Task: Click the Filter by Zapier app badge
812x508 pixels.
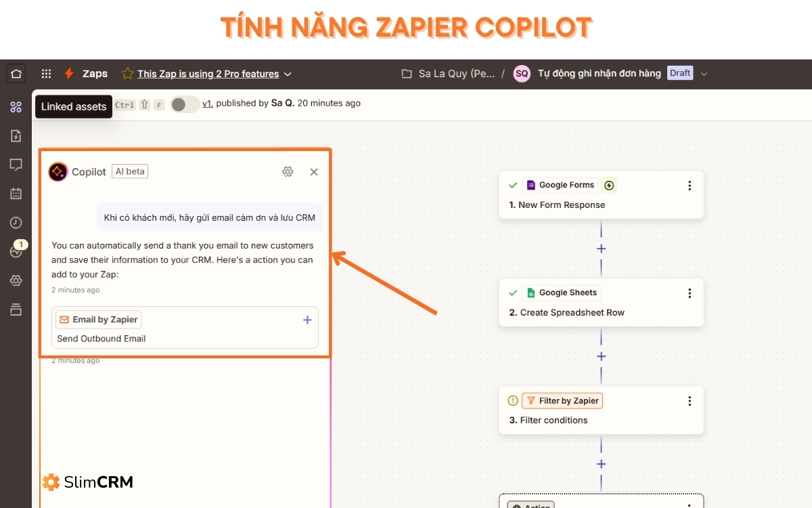Action: click(562, 400)
